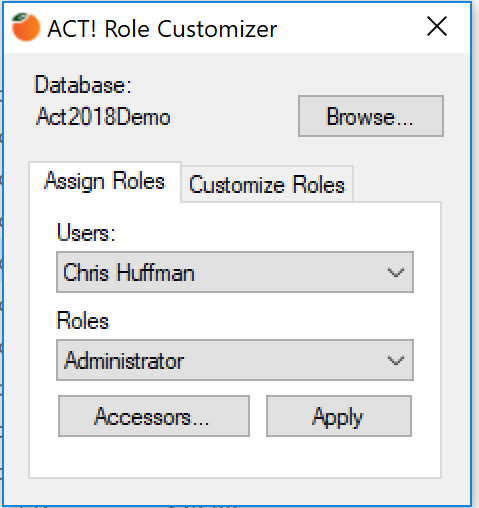Click the chevron in Roles combo box

click(396, 360)
